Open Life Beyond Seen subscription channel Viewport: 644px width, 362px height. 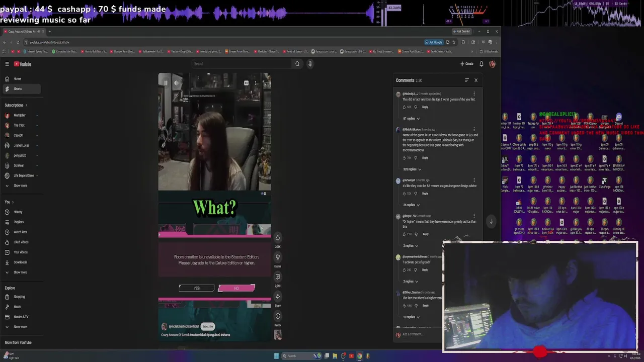[x=21, y=175]
